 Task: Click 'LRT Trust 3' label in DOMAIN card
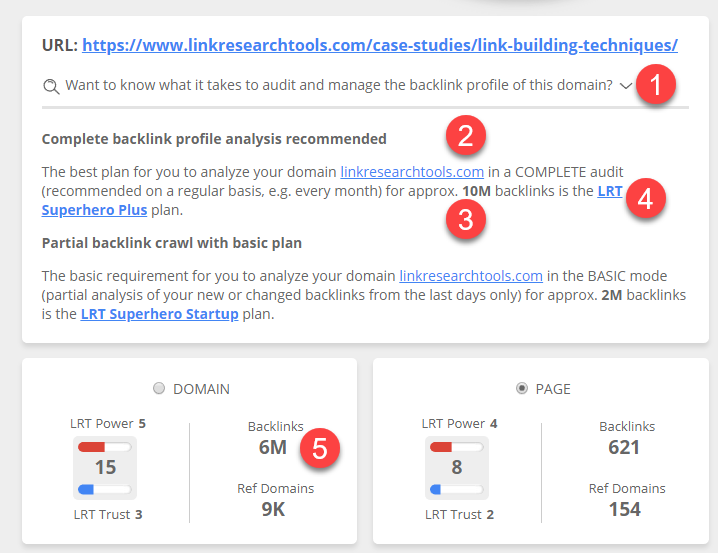coord(108,515)
